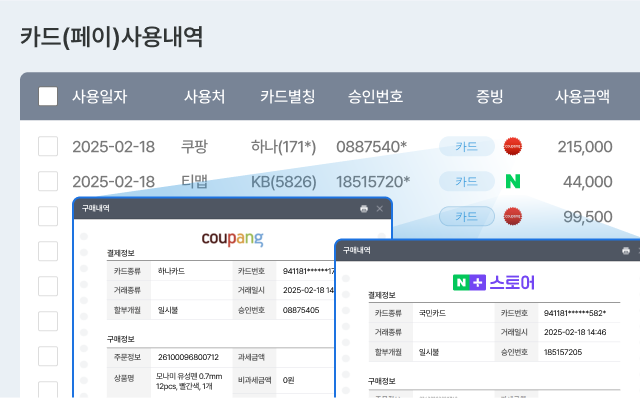Click approval number 08875405 in Coupang receipt
Screen dimensions: 640x398
[x=301, y=310]
